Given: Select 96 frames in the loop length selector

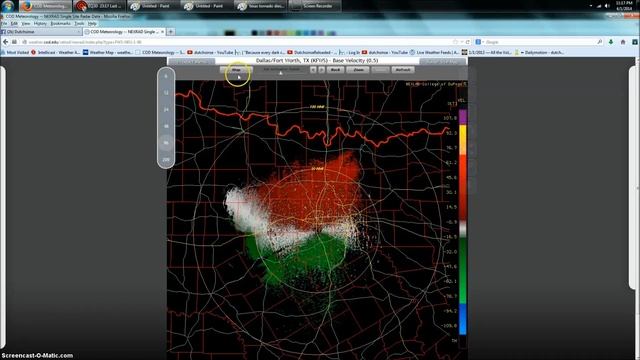Looking at the screenshot, I should point(166,142).
